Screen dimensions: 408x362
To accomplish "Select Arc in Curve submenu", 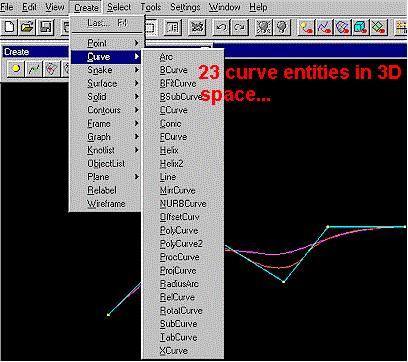I will pyautogui.click(x=183, y=57).
